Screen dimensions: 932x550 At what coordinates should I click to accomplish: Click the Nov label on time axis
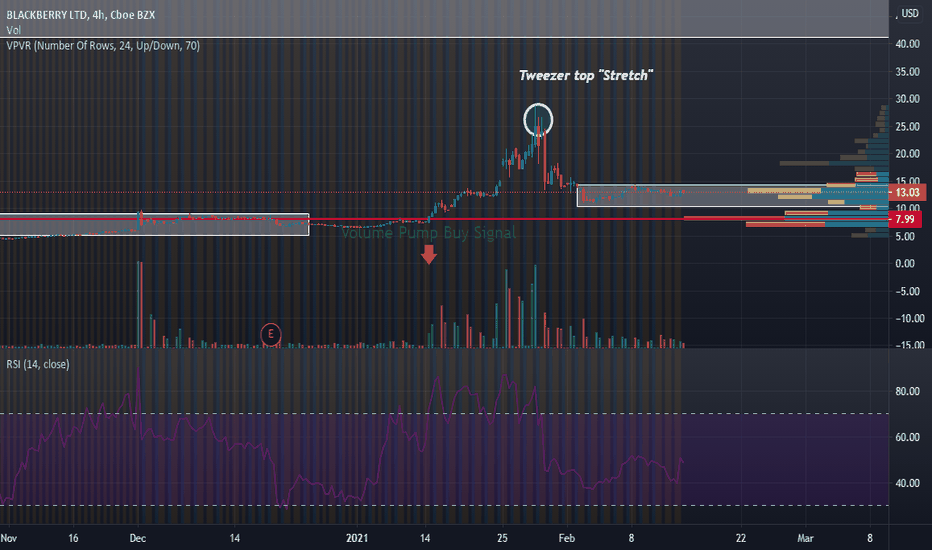coord(9,538)
